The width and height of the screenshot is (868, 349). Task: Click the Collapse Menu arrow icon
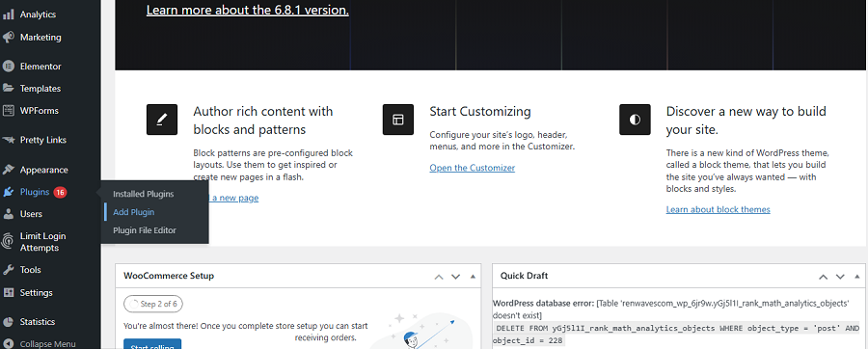(9, 344)
